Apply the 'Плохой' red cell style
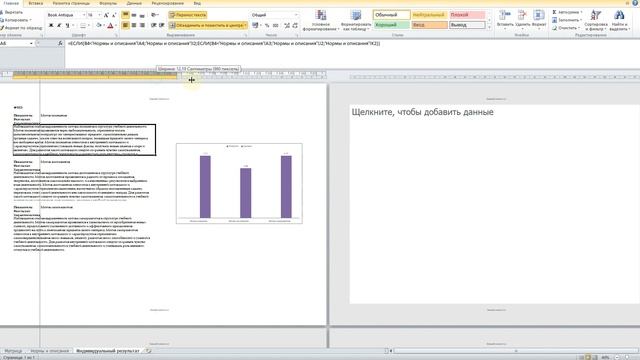The height and width of the screenshot is (360, 640). pos(467,15)
